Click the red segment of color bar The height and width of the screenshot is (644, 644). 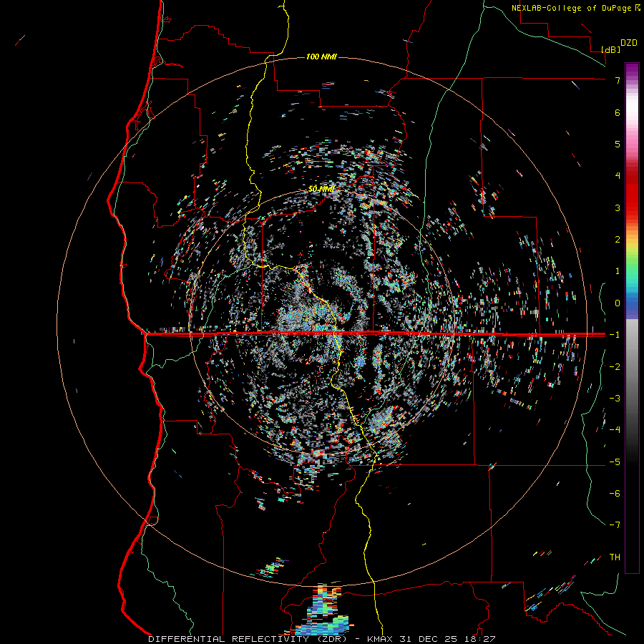[x=632, y=195]
